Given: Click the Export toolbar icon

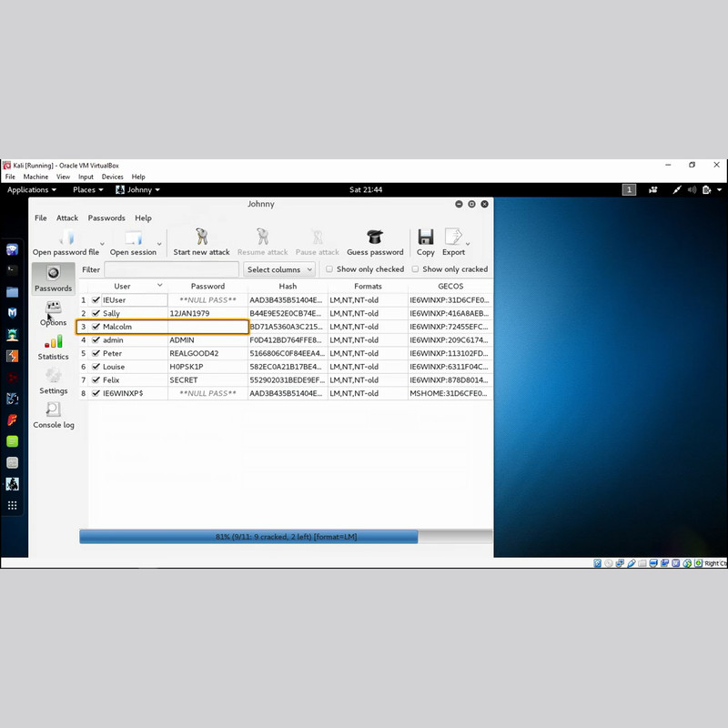Looking at the screenshot, I should tap(452, 237).
